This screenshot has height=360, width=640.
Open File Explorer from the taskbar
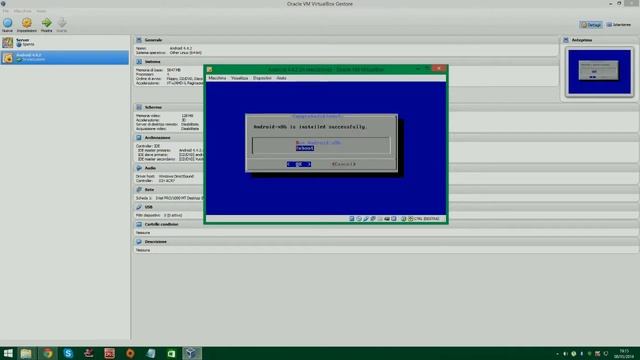26,353
